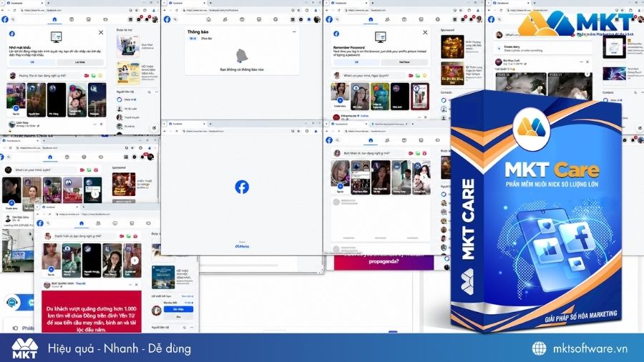Open Marketplace in Remember Password window
Screen dimensions: 644x362
point(421,19)
